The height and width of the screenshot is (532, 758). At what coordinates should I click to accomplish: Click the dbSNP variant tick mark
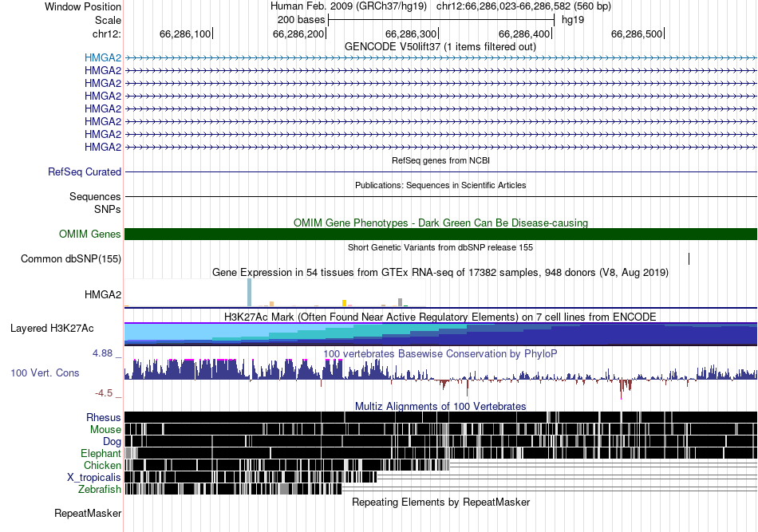point(689,259)
